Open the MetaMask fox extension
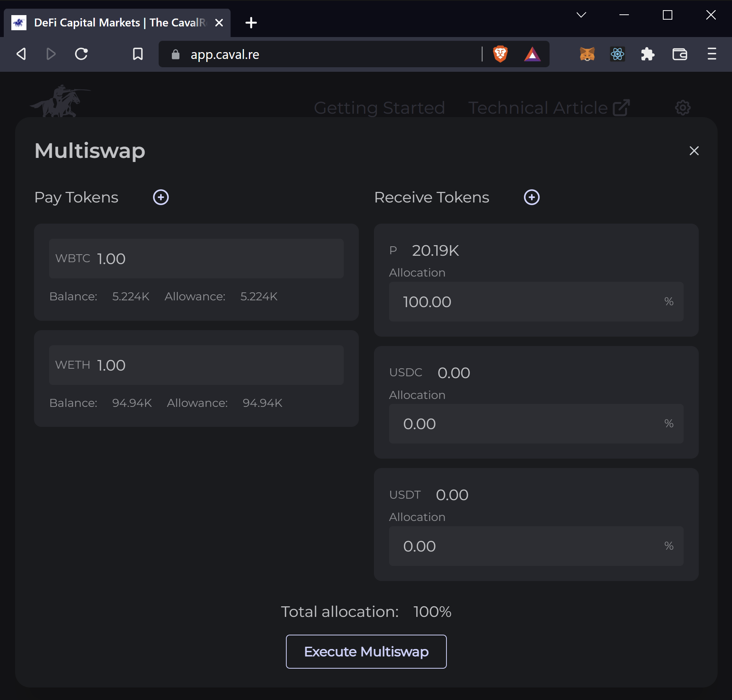The width and height of the screenshot is (732, 700). click(587, 54)
